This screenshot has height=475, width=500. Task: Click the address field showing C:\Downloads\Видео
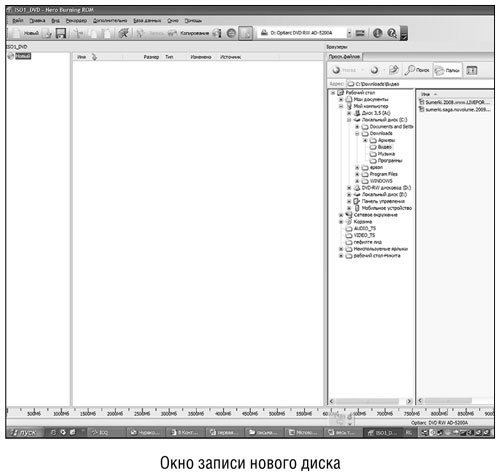(420, 84)
